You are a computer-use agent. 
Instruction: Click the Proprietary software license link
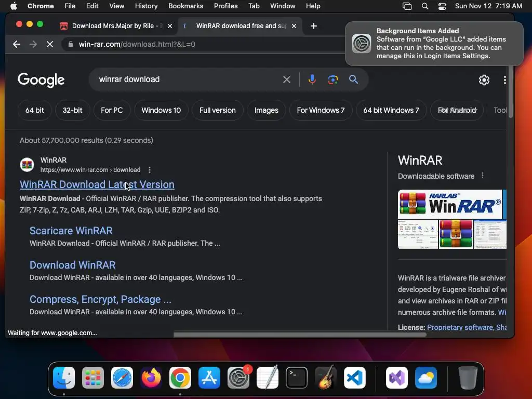pos(460,327)
